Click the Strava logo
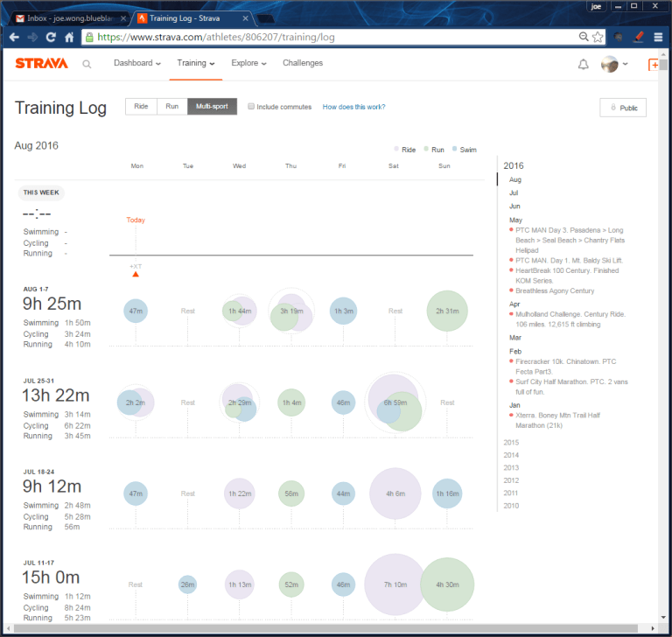 tap(42, 64)
